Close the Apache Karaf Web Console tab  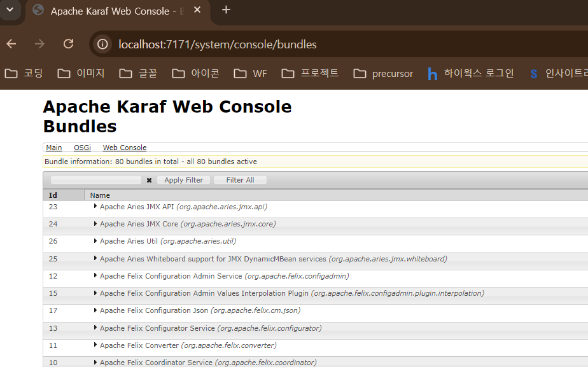197,10
